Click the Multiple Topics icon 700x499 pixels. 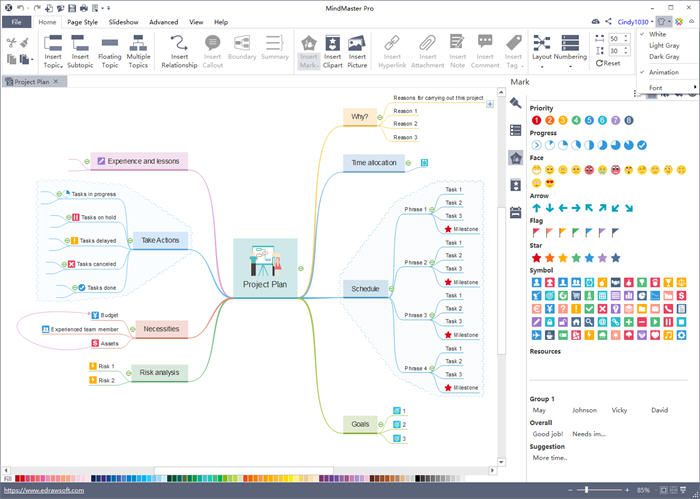click(x=138, y=43)
